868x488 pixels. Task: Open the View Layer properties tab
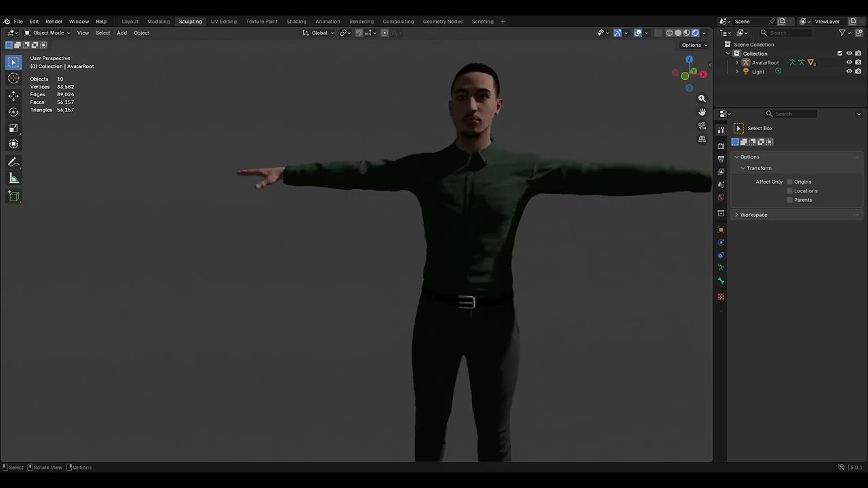pos(721,171)
